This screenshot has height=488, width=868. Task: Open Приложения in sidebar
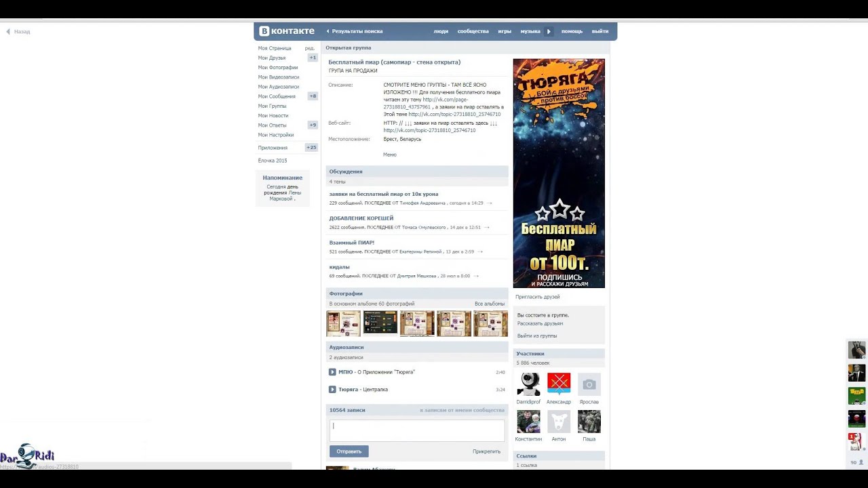(x=273, y=148)
